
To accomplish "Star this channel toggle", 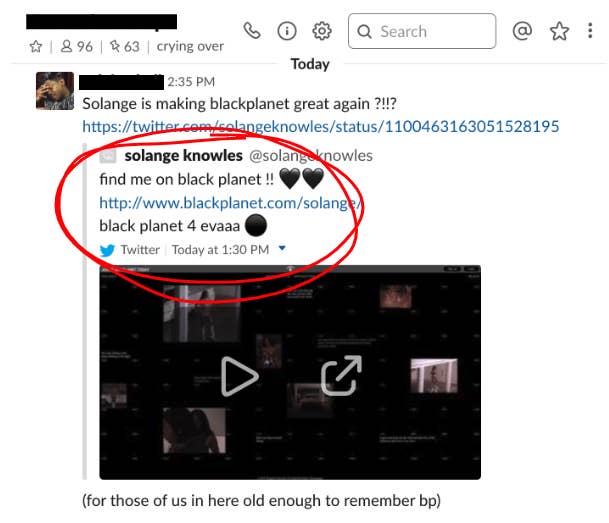I will coord(36,47).
